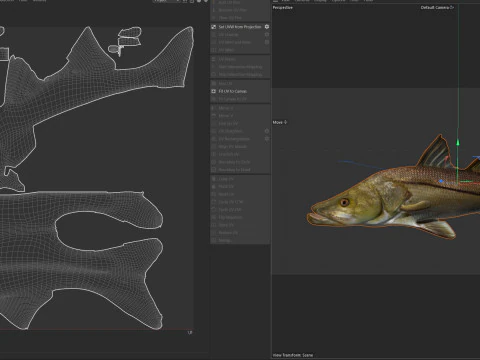
Task: Stop Interactive Mapping
Action: (x=237, y=74)
